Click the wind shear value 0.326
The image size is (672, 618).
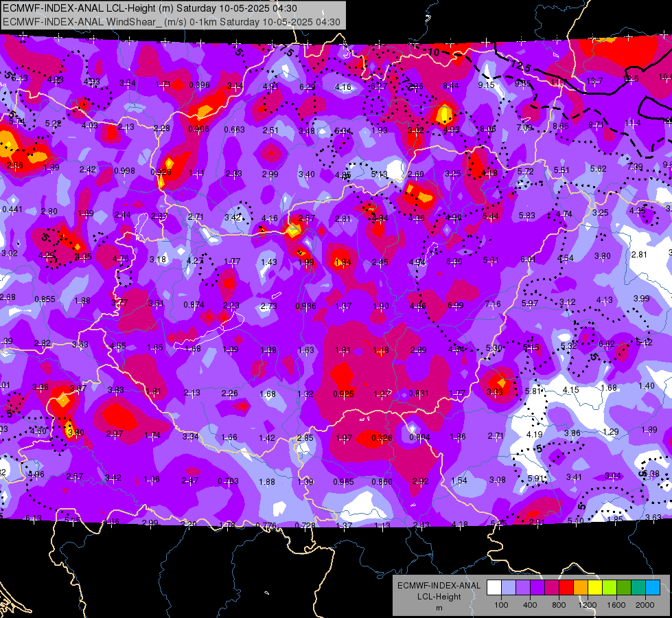click(x=382, y=437)
